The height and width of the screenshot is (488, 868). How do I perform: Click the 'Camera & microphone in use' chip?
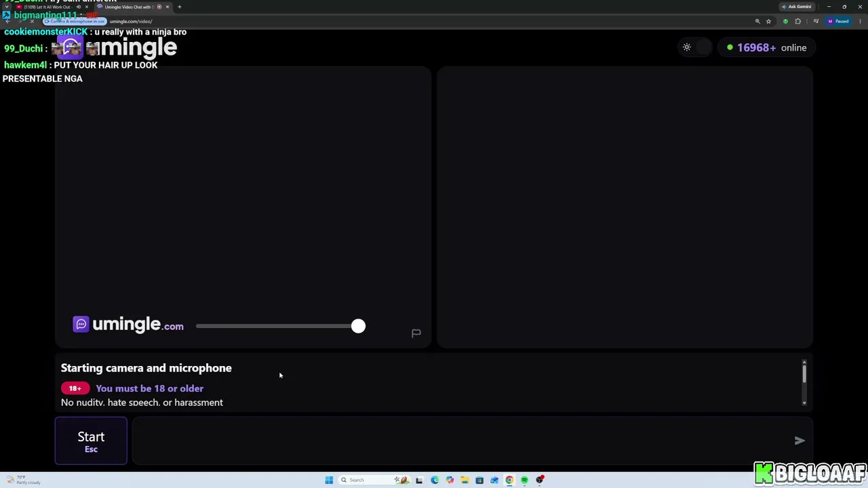coord(76,21)
